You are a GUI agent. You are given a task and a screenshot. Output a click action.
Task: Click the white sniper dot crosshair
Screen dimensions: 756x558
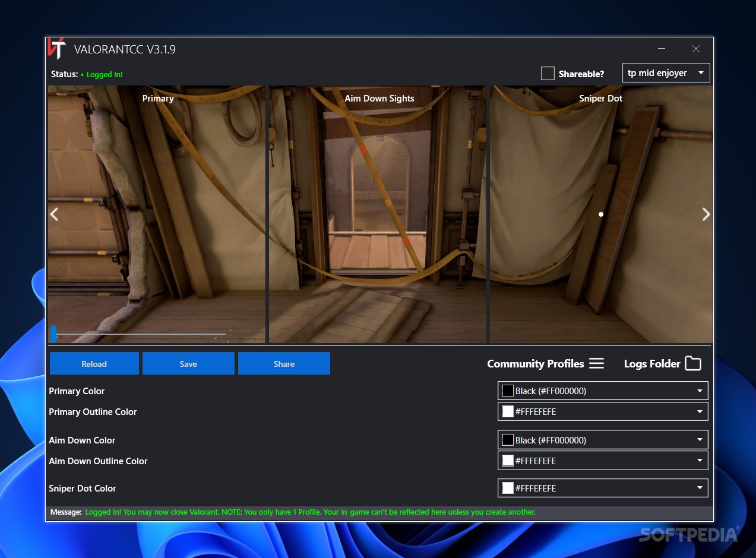coord(601,214)
